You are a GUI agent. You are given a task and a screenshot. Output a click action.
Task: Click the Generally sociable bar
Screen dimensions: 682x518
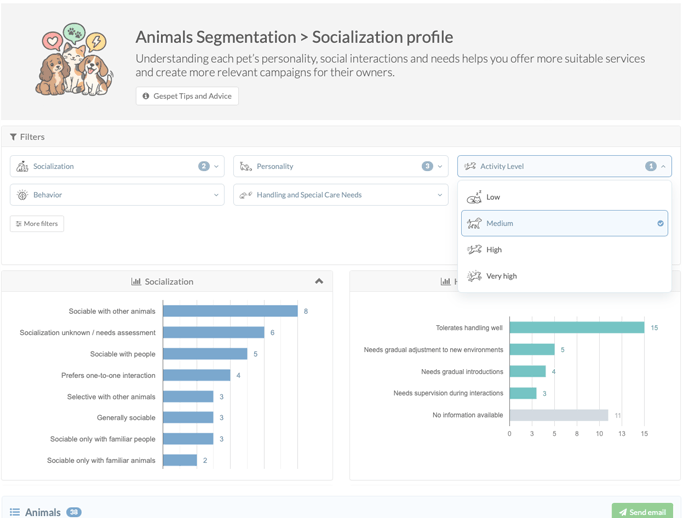(188, 418)
